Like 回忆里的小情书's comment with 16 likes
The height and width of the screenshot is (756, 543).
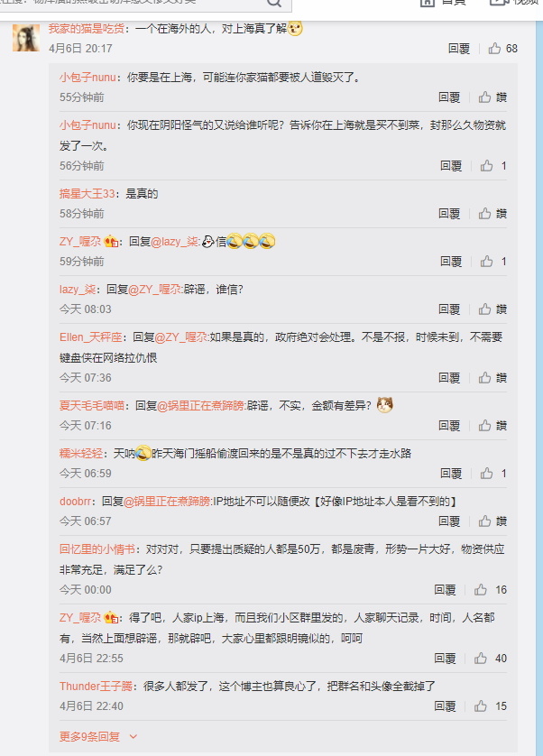click(480, 590)
